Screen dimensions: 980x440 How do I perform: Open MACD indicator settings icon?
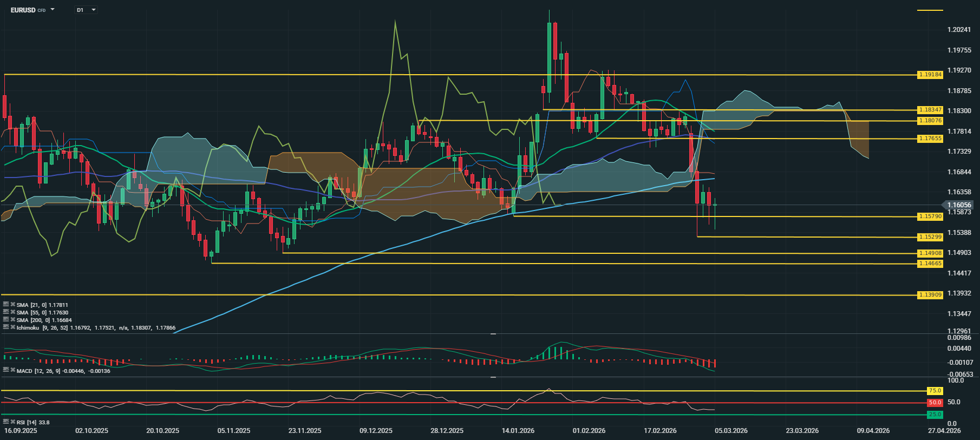tap(6, 371)
